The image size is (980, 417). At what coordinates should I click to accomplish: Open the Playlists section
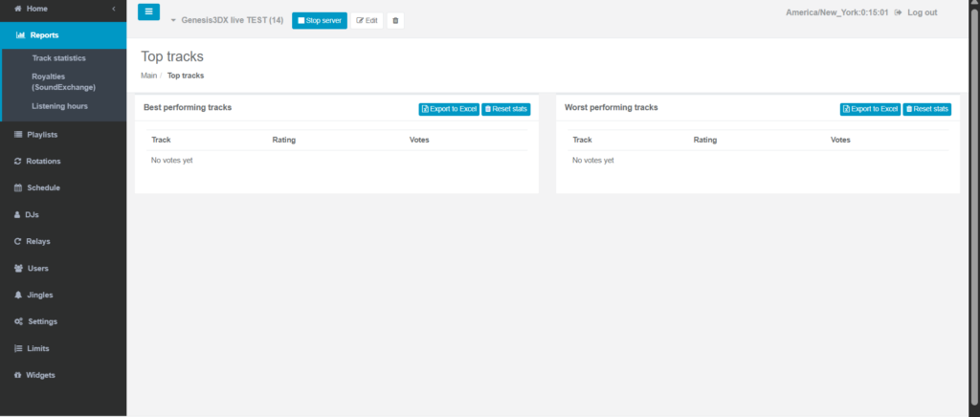tap(41, 135)
